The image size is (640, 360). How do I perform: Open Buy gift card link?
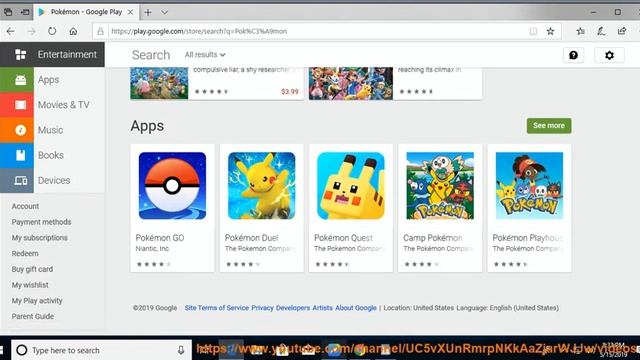click(x=32, y=269)
